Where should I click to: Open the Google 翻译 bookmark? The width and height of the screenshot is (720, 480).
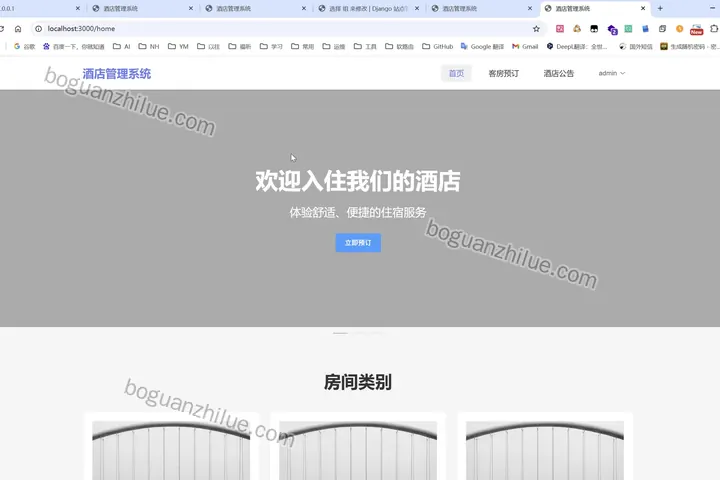click(x=482, y=46)
